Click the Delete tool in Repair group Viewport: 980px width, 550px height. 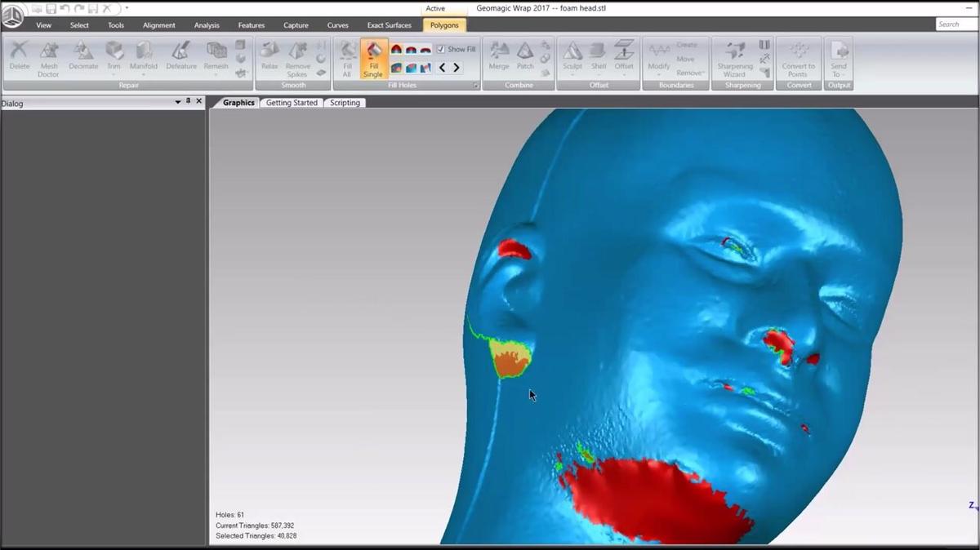(x=19, y=57)
